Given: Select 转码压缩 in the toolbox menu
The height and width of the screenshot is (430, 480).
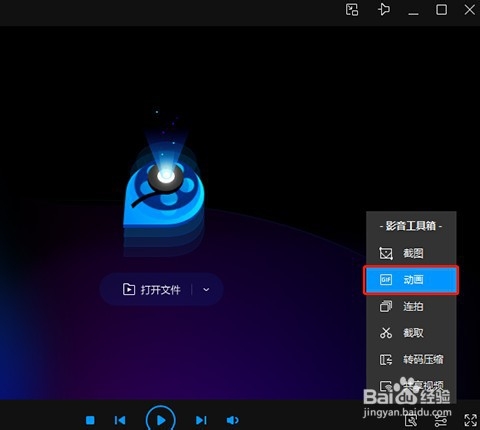Looking at the screenshot, I should (x=411, y=359).
